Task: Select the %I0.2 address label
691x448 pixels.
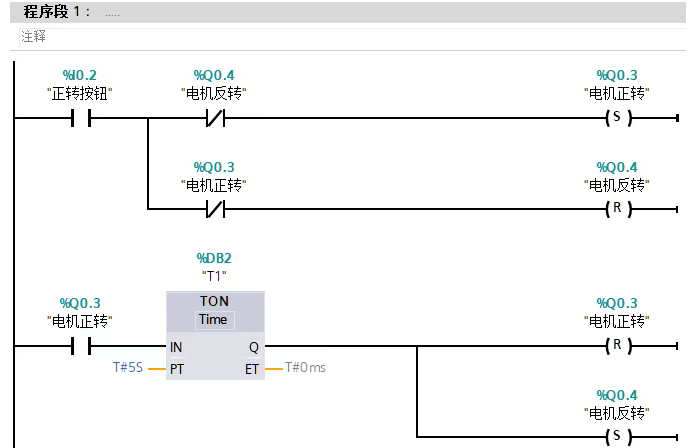Action: pos(80,75)
